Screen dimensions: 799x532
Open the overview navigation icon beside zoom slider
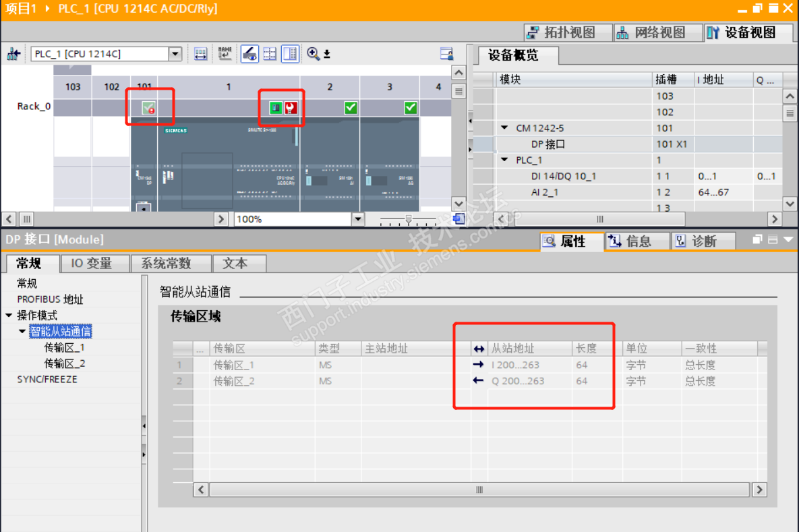(458, 219)
